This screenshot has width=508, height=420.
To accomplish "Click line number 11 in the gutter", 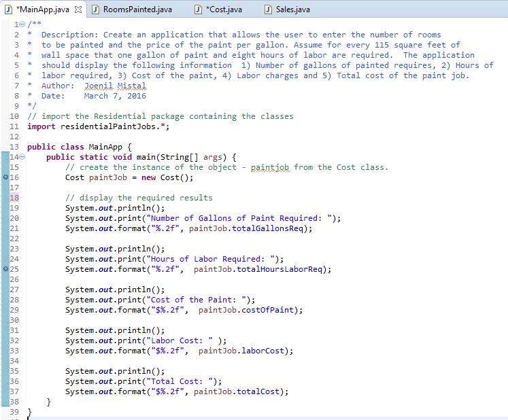I will (x=14, y=126).
